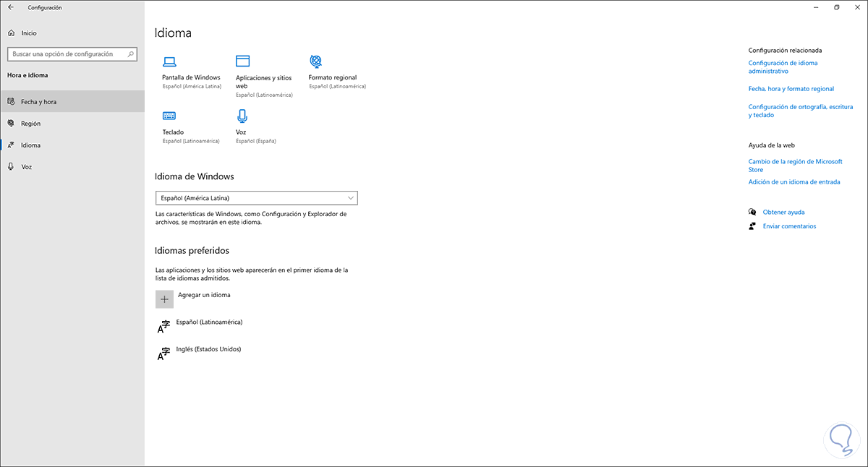Image resolution: width=868 pixels, height=467 pixels.
Task: Click Formato regional label
Action: tap(333, 77)
